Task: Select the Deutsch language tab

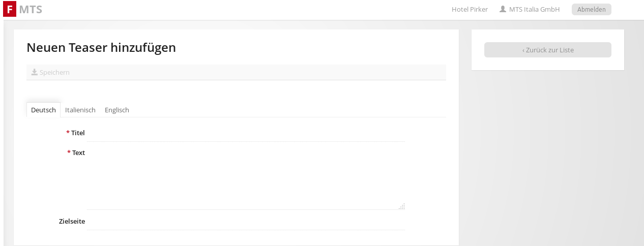Action: (x=43, y=110)
